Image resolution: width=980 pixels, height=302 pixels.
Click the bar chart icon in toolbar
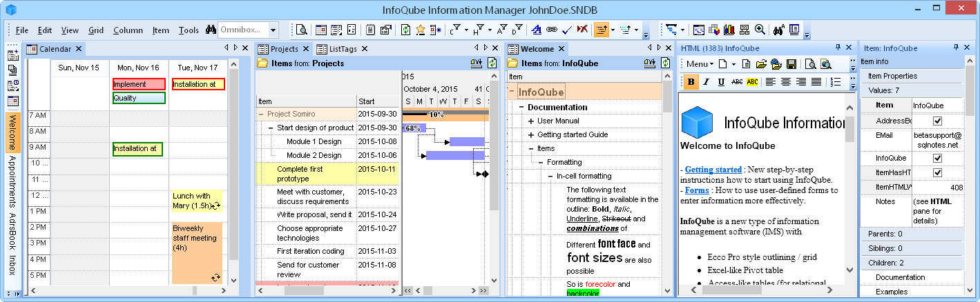click(x=729, y=30)
